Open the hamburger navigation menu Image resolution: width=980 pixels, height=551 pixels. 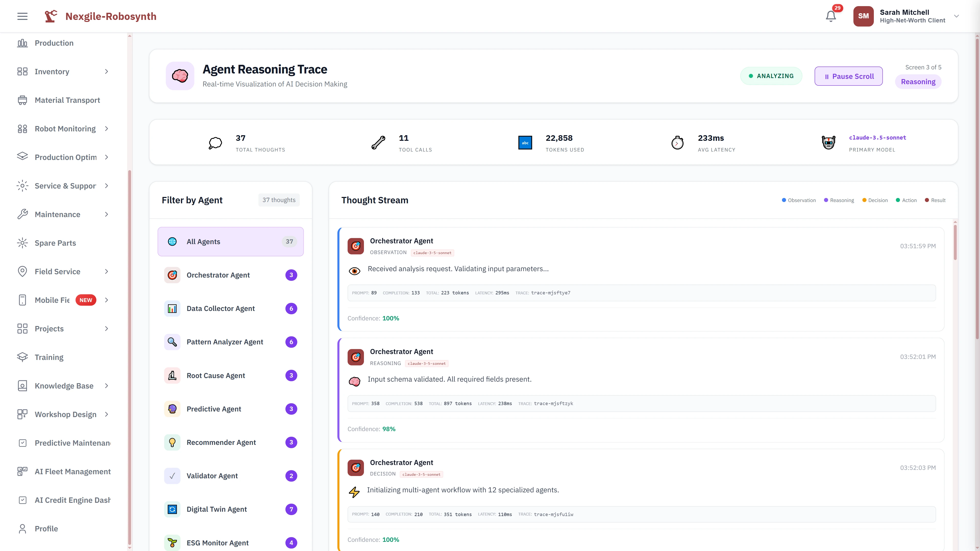[x=22, y=16]
